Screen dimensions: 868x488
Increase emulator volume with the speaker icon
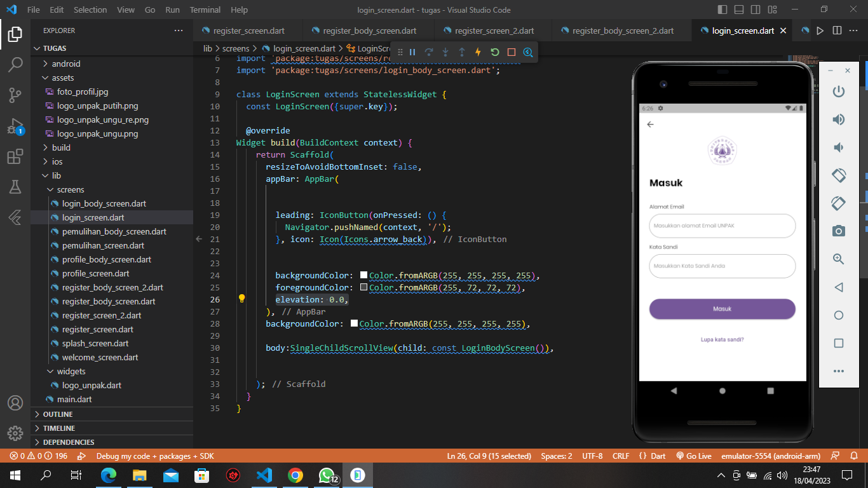838,119
